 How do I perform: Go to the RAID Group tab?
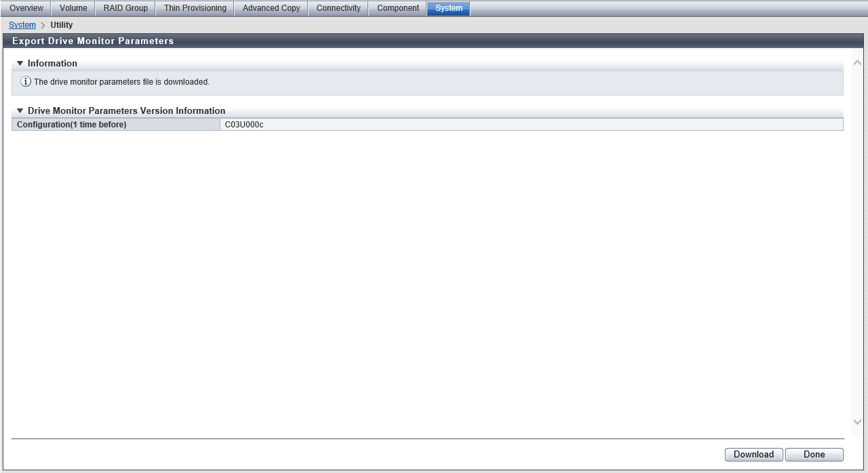pos(125,8)
